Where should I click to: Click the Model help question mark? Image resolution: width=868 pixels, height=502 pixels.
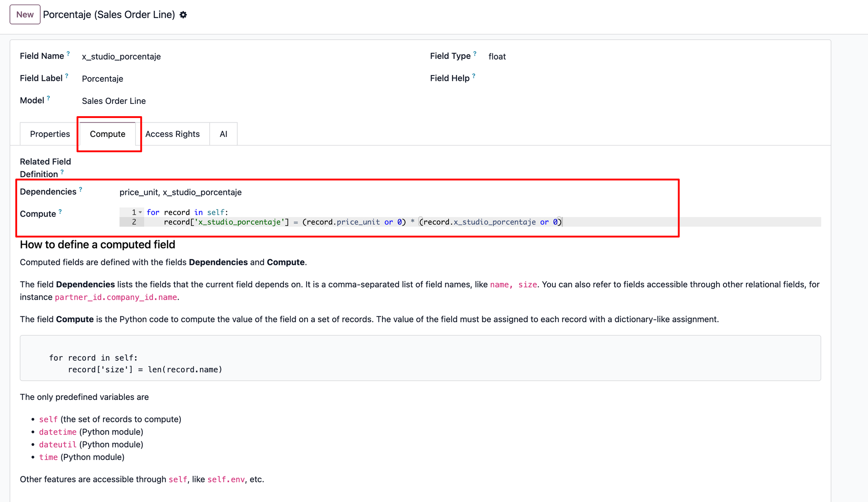coord(48,98)
